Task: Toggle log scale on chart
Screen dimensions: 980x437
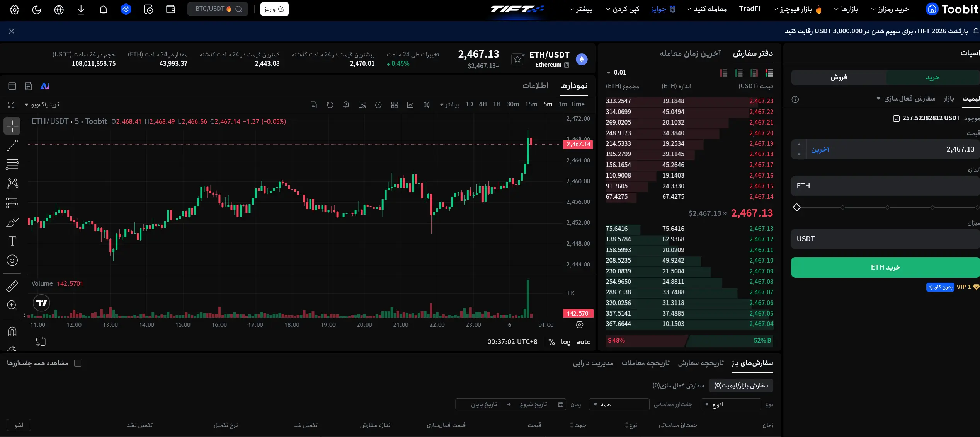Action: click(x=565, y=342)
